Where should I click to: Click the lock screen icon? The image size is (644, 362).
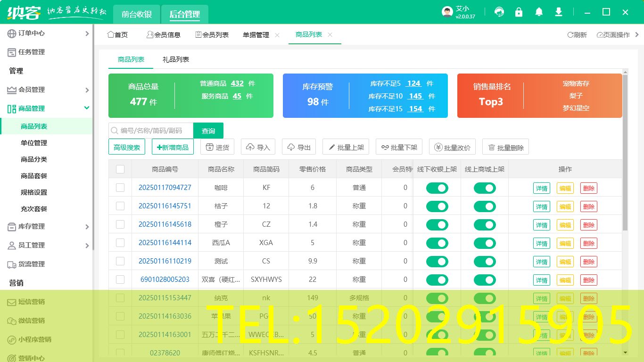tap(519, 12)
